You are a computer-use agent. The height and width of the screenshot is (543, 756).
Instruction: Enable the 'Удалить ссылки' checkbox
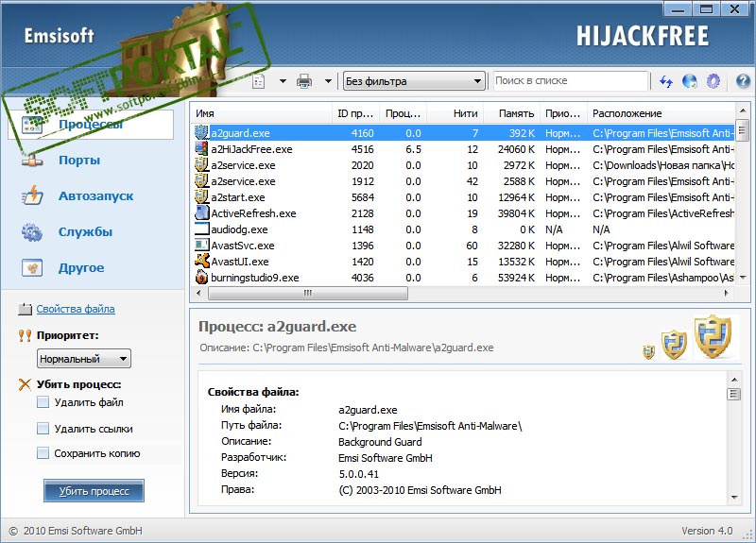pyautogui.click(x=43, y=429)
